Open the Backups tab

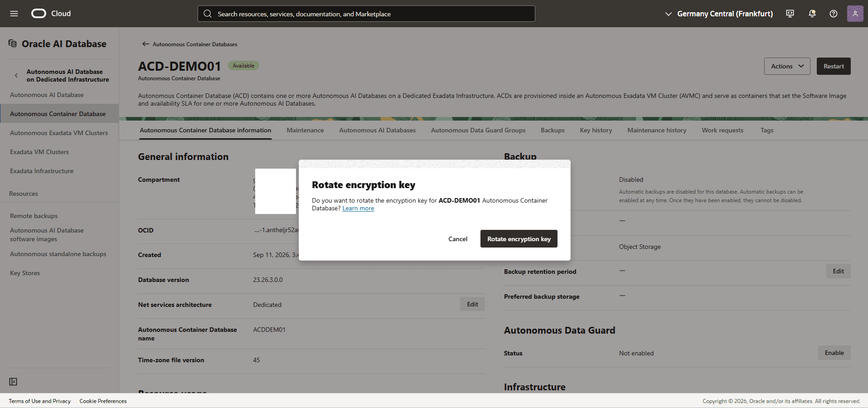(x=553, y=130)
